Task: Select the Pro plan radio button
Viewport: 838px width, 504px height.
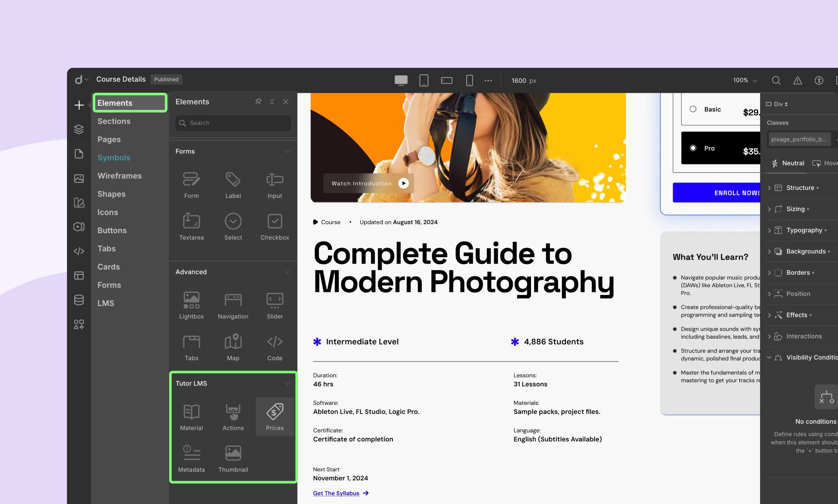Action: tap(693, 148)
